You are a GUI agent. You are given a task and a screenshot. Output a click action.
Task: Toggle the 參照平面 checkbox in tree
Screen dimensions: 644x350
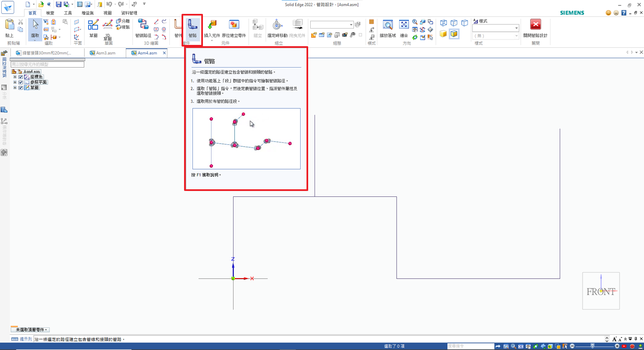pyautogui.click(x=21, y=82)
